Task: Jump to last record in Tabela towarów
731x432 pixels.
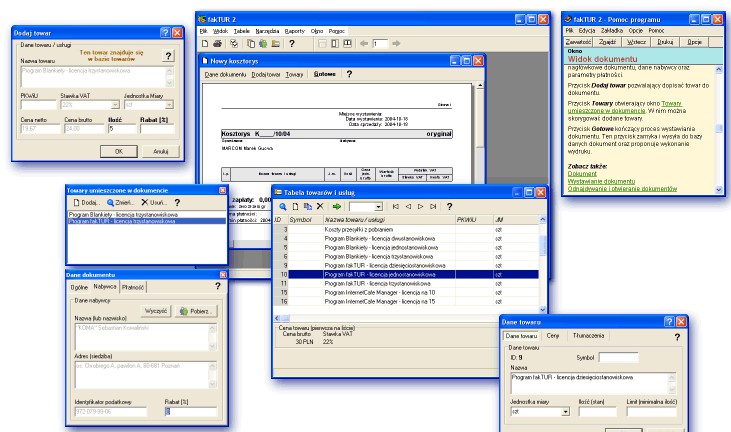Action: [433, 206]
